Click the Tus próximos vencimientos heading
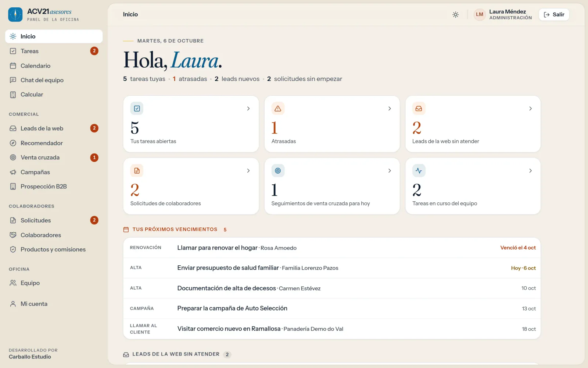Image resolution: width=588 pixels, height=368 pixels. coord(175,229)
